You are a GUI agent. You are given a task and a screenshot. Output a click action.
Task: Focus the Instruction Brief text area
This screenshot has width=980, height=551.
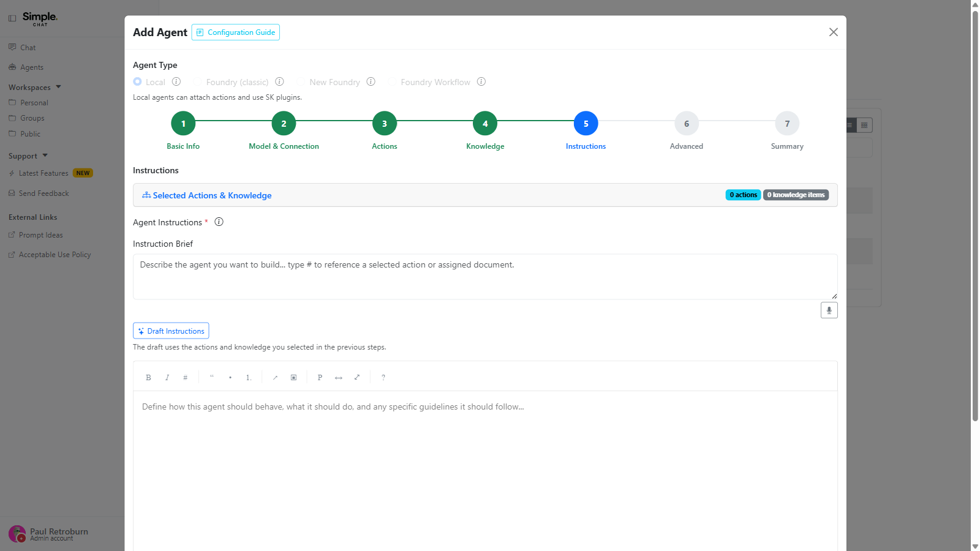click(485, 277)
